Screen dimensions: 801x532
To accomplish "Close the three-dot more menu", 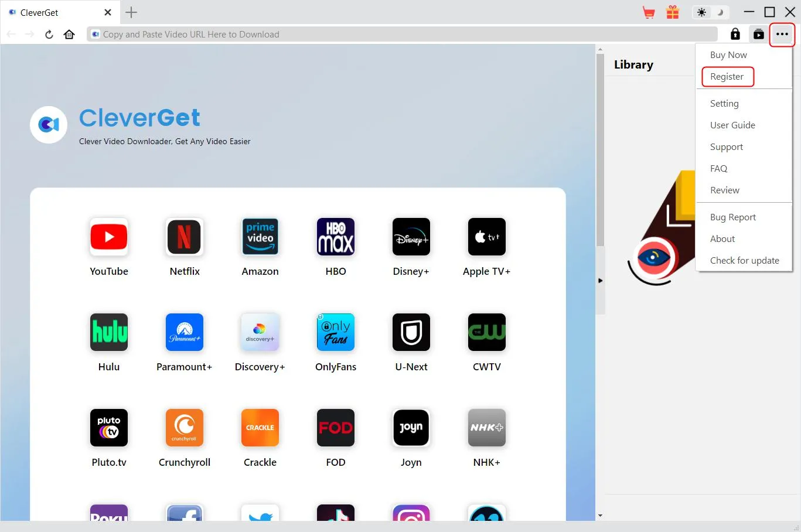I will point(782,35).
